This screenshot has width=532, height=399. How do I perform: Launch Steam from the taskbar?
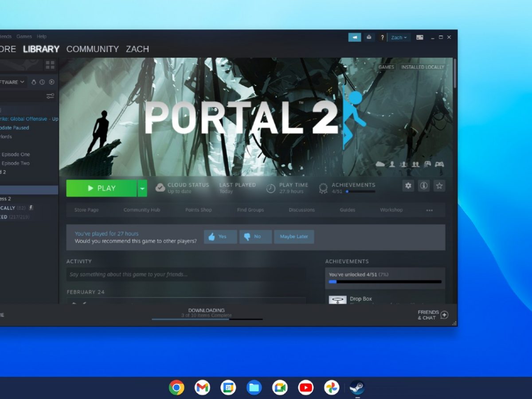357,387
